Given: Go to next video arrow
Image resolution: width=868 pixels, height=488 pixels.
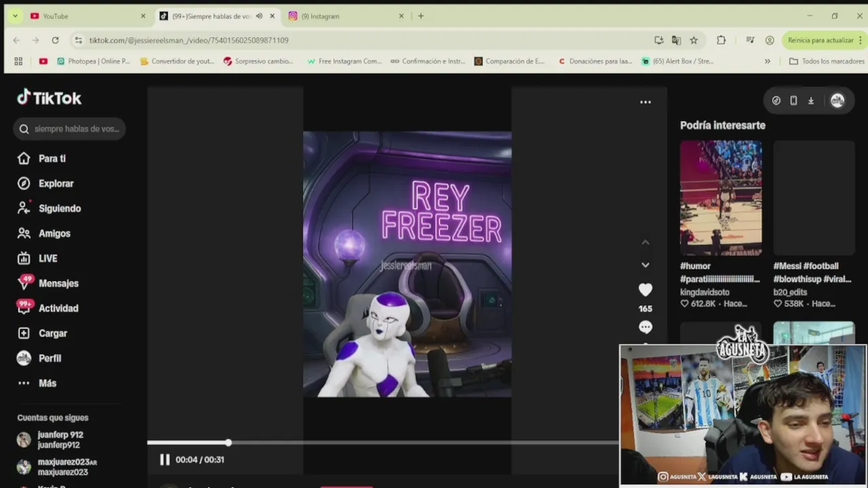Looking at the screenshot, I should (x=646, y=265).
